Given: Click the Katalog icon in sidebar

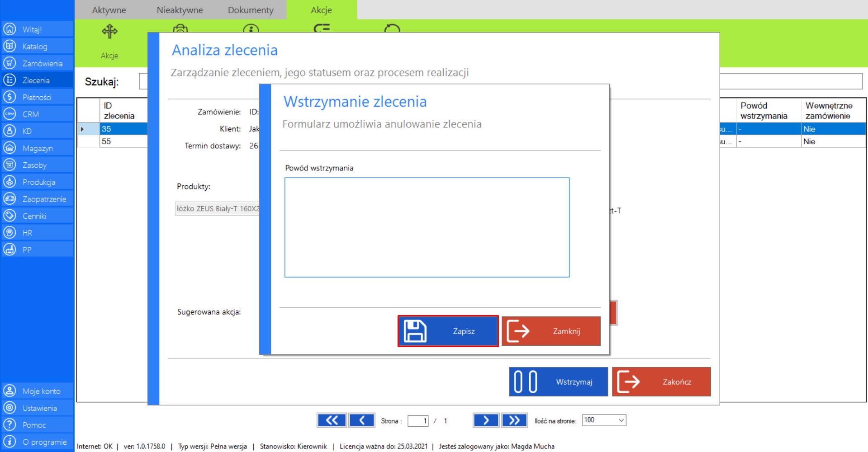Looking at the screenshot, I should click(x=9, y=46).
